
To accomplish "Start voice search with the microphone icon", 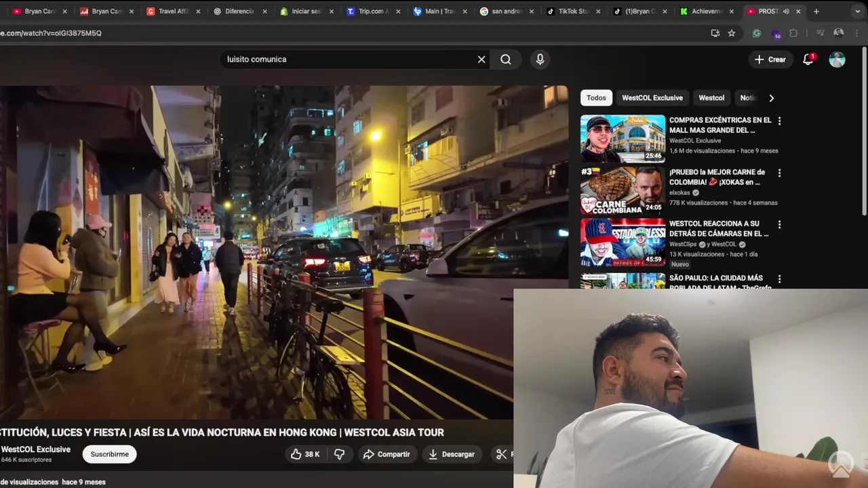I will (540, 60).
